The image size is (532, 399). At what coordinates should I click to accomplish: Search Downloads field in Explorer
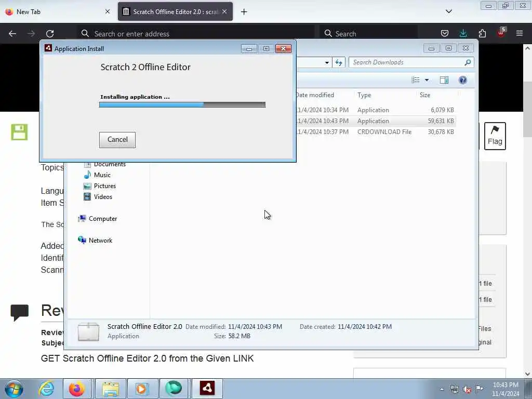(x=411, y=62)
